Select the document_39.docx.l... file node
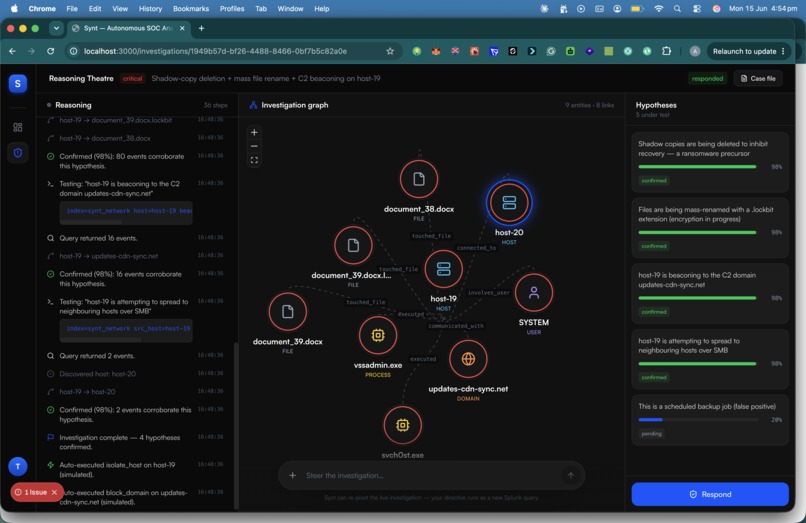 point(353,245)
